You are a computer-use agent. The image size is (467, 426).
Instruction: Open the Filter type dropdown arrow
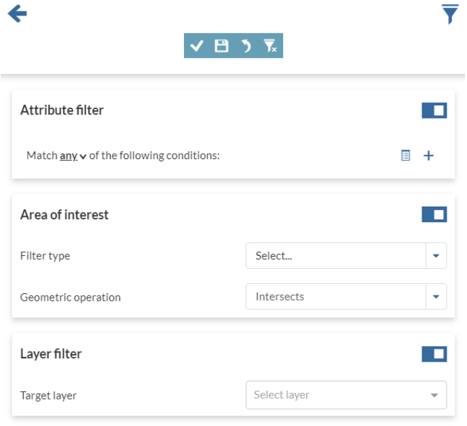436,256
